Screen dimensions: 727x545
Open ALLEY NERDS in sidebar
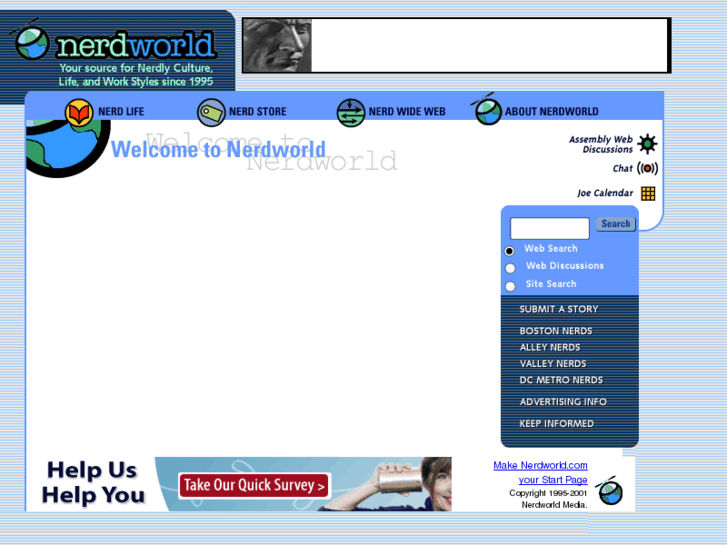550,347
